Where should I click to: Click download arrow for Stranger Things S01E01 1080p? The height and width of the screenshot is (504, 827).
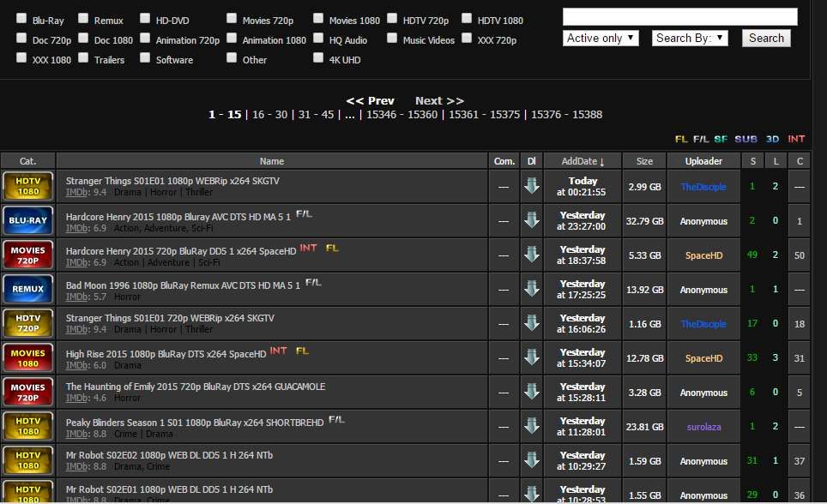pyautogui.click(x=532, y=187)
